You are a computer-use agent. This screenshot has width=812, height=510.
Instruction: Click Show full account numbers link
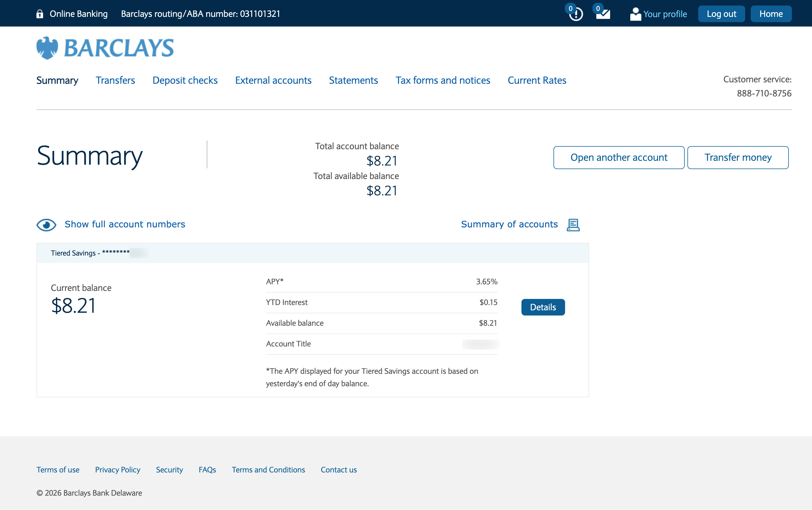click(125, 224)
